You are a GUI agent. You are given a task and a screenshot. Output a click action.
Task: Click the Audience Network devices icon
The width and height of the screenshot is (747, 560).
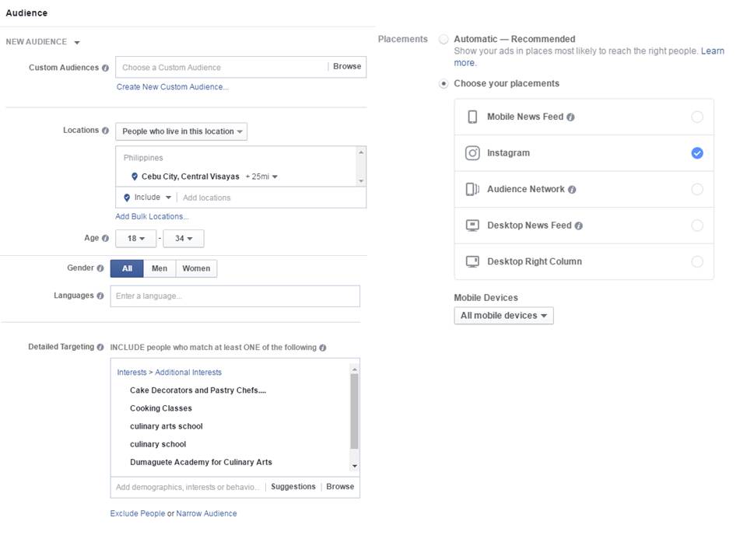click(472, 189)
